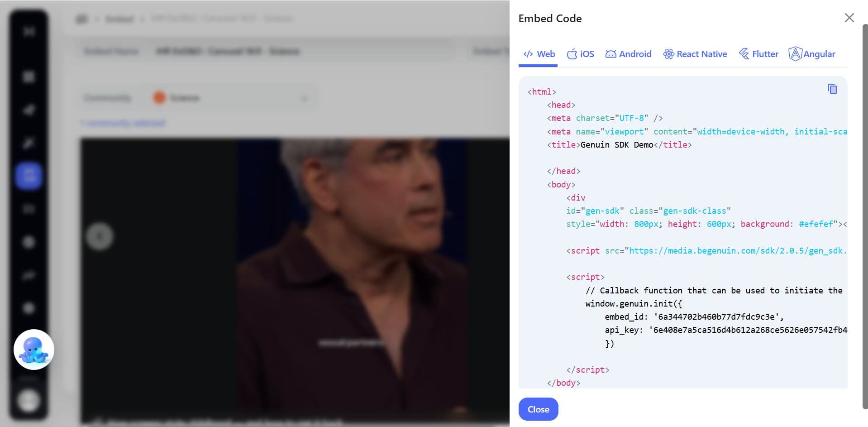Click the opening <script> tag line
Viewport: 868px width, 427px height.
coord(585,277)
